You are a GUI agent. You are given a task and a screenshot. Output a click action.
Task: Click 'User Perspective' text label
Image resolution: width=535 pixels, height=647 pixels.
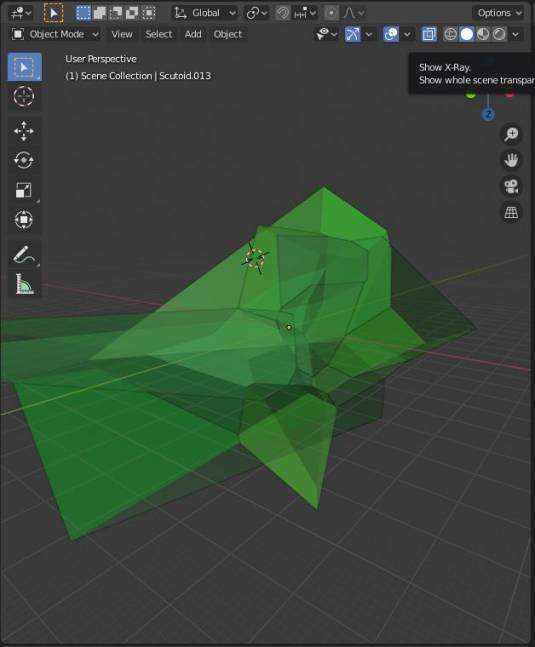pos(101,59)
